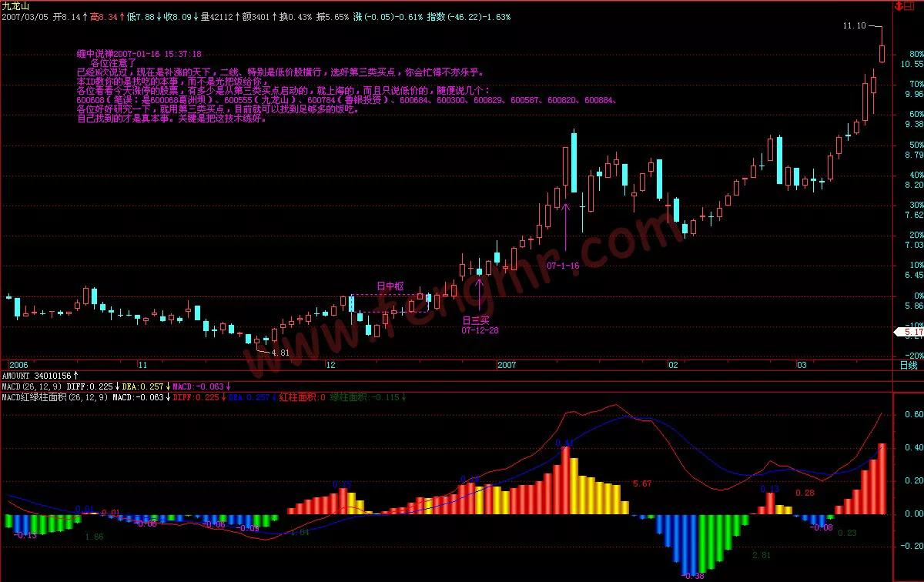Click the 1.66 green area label

point(95,536)
